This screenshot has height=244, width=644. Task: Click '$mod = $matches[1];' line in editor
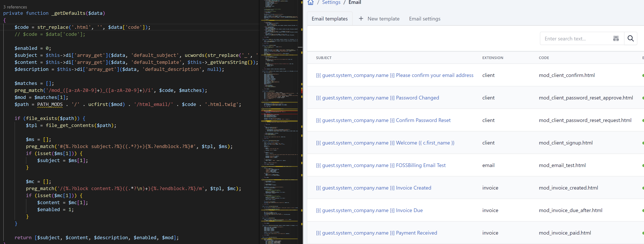[41, 97]
